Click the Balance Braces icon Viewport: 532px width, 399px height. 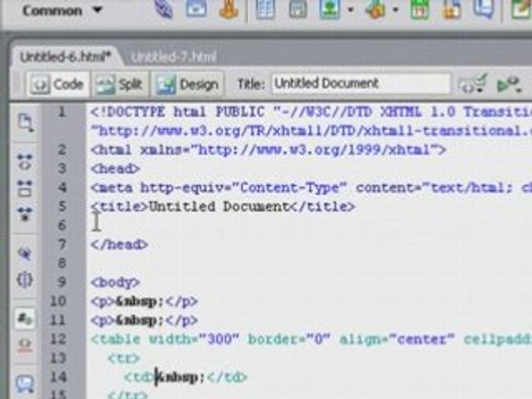pyautogui.click(x=24, y=279)
